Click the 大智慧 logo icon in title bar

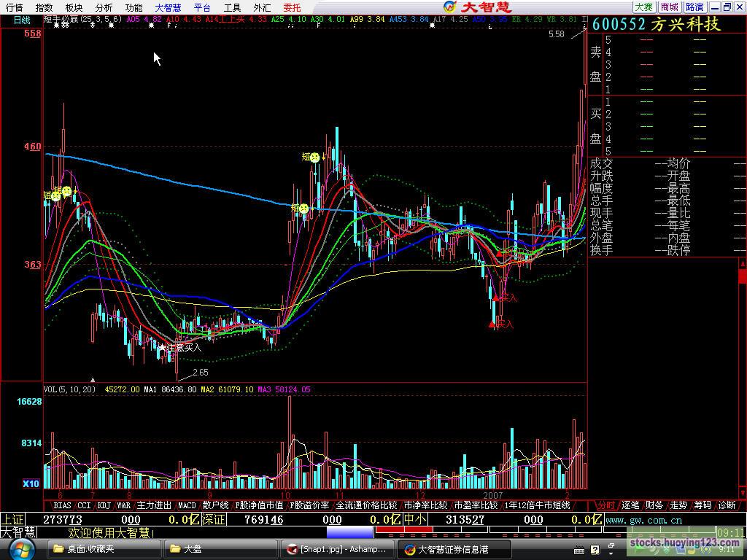[x=449, y=6]
